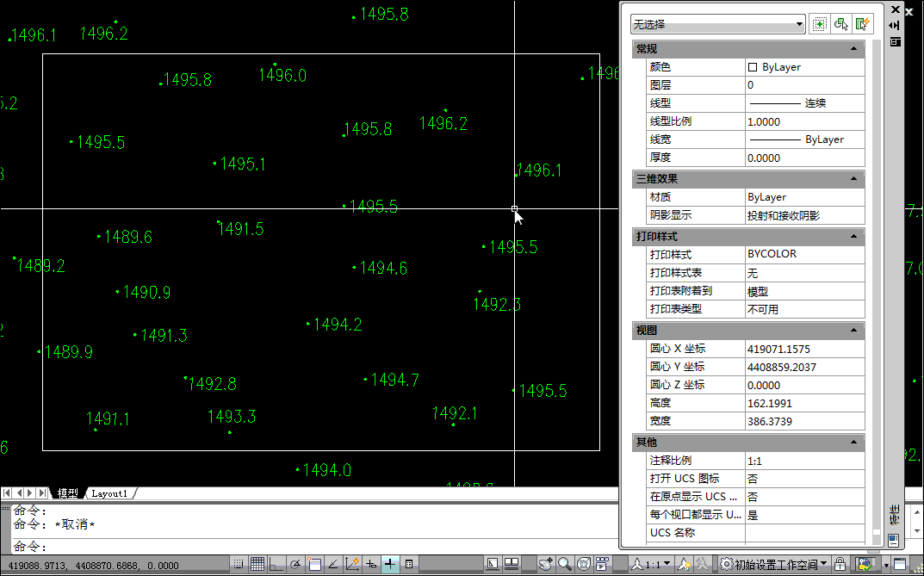The image size is (924, 576).
Task: Click the select objects icon in Properties palette
Action: point(840,23)
